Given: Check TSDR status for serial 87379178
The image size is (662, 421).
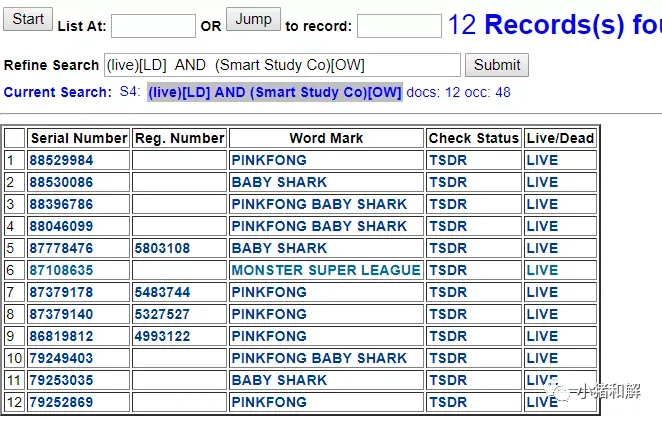Looking at the screenshot, I should [x=448, y=292].
